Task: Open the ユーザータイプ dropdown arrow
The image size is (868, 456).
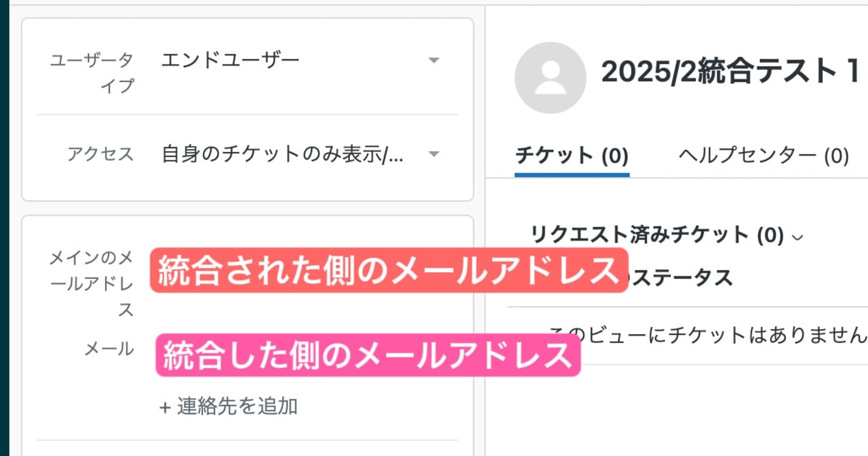Action: 434,60
